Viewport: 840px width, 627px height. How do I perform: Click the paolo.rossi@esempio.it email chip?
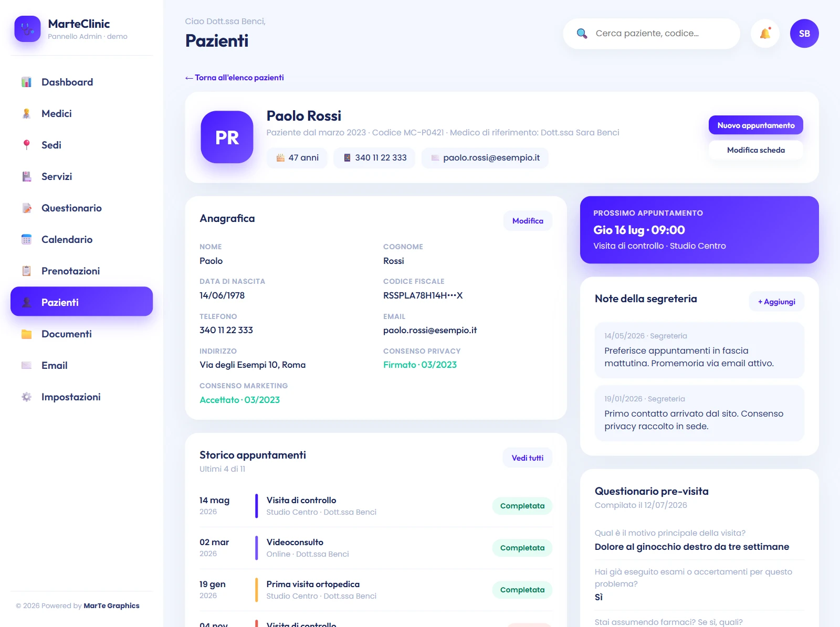click(x=485, y=158)
